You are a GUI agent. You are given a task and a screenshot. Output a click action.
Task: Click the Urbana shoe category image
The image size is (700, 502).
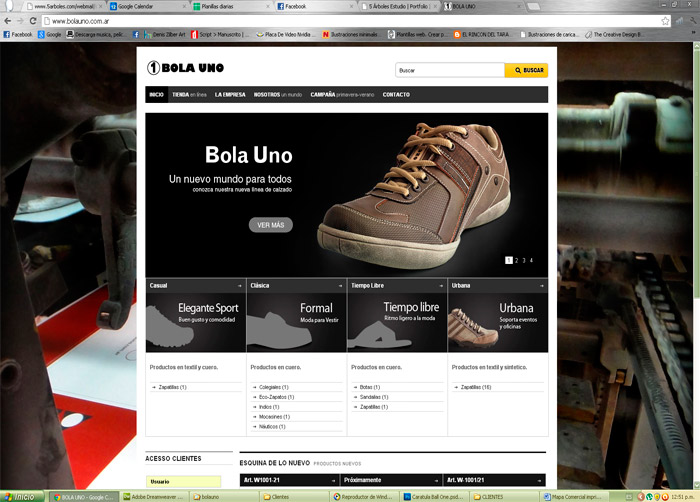tap(498, 322)
